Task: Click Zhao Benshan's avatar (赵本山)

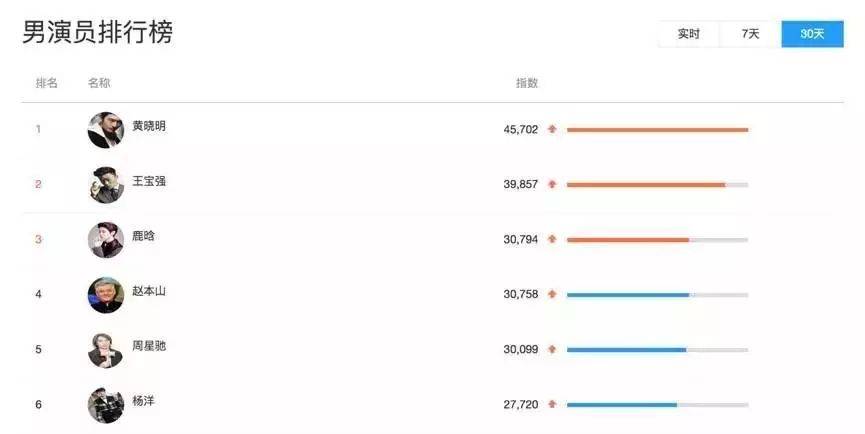Action: coord(106,295)
